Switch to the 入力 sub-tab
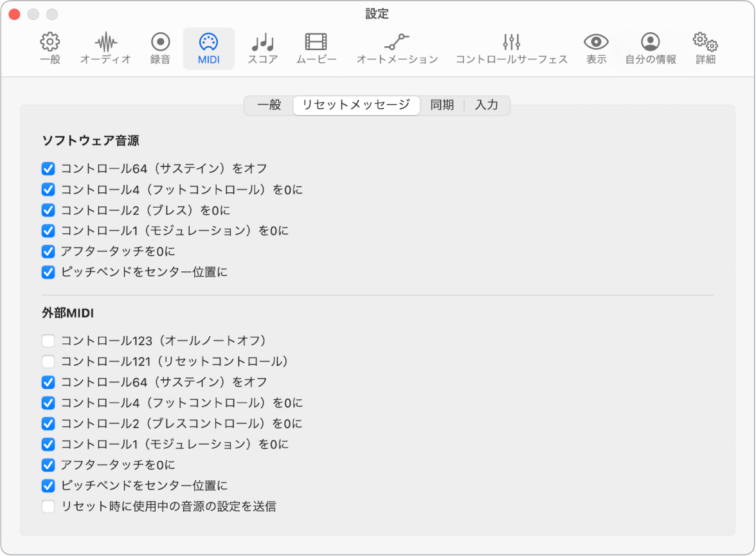Image resolution: width=756 pixels, height=556 pixels. click(x=487, y=105)
